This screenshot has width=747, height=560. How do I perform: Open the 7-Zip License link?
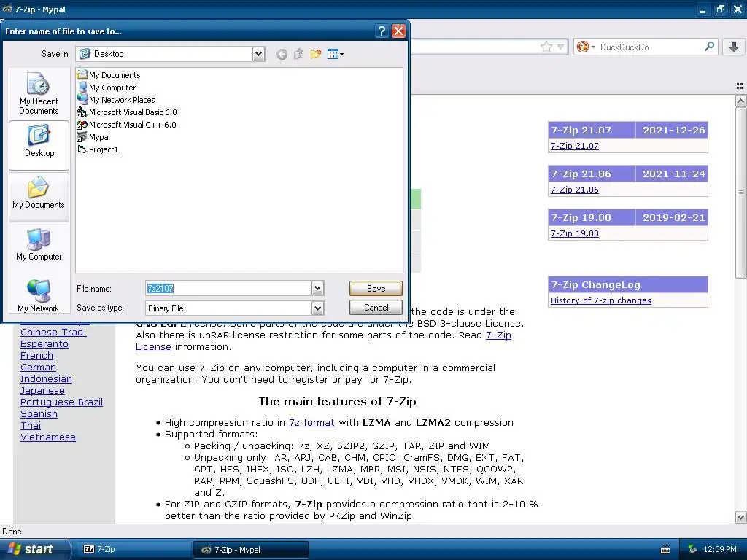[498, 335]
